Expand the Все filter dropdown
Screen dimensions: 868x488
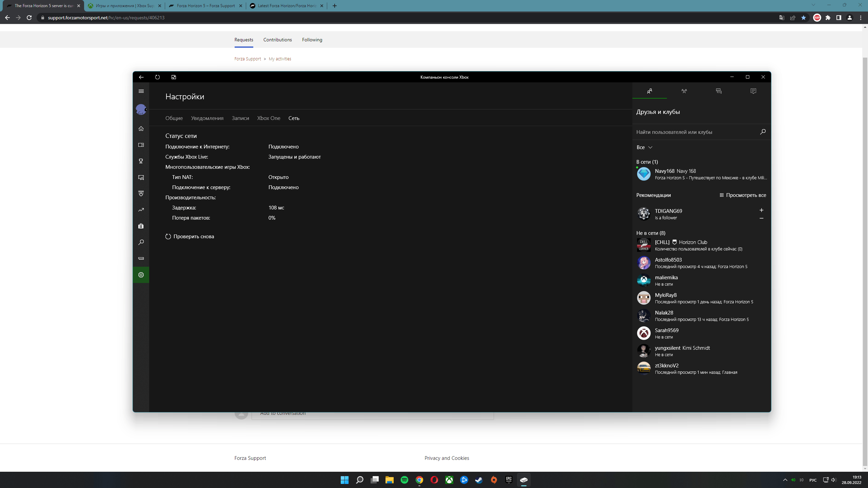pos(644,147)
